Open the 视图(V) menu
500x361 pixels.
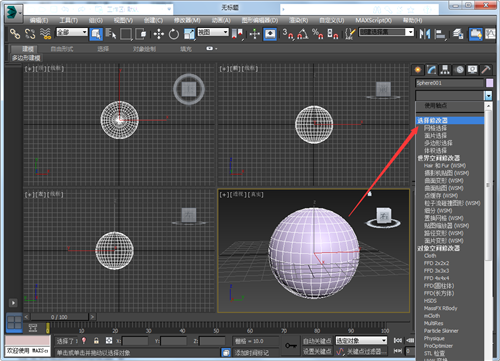(x=123, y=21)
